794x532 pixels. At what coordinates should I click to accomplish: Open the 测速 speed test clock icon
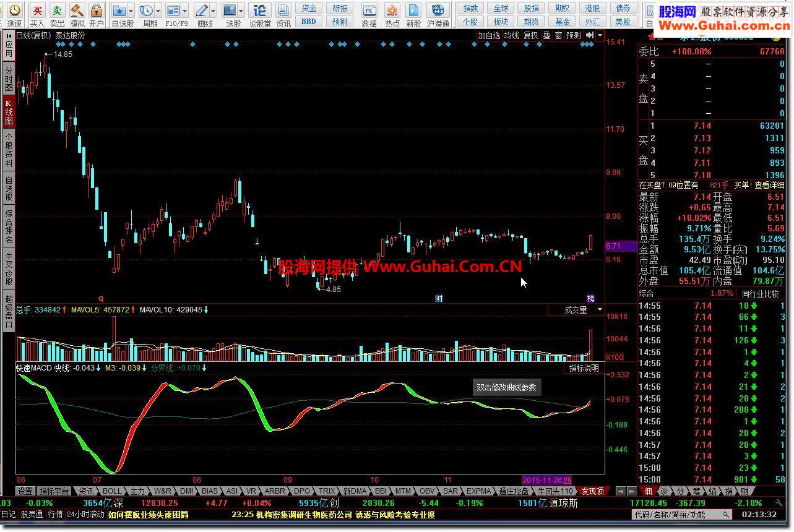click(14, 11)
